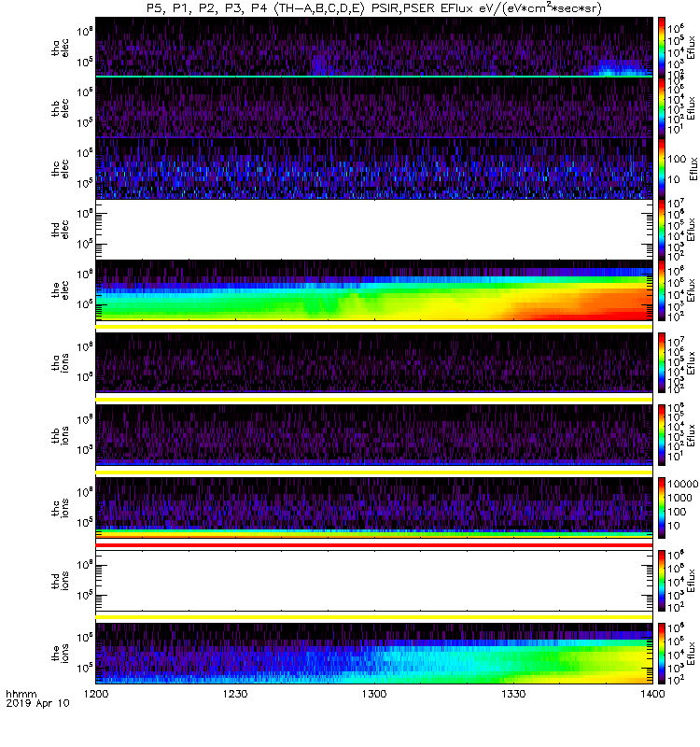Screen dimensions: 700x747
Task: Click the 10000 value on thc ions scale
Action: pos(683,484)
